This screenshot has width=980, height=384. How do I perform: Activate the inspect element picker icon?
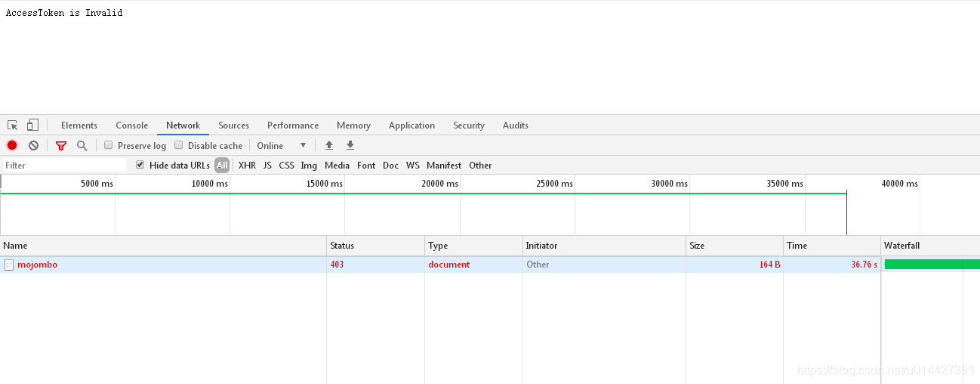click(x=13, y=125)
